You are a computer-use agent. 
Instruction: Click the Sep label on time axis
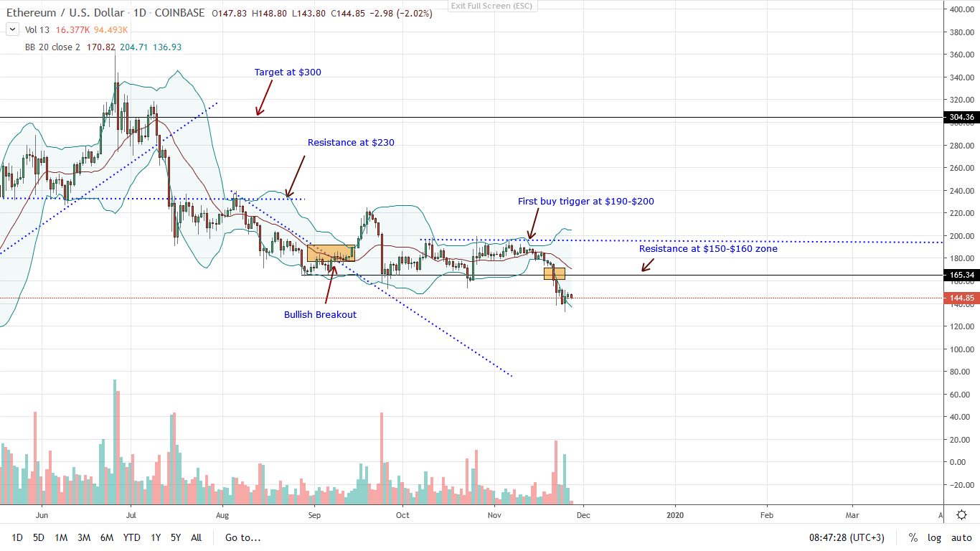(315, 514)
